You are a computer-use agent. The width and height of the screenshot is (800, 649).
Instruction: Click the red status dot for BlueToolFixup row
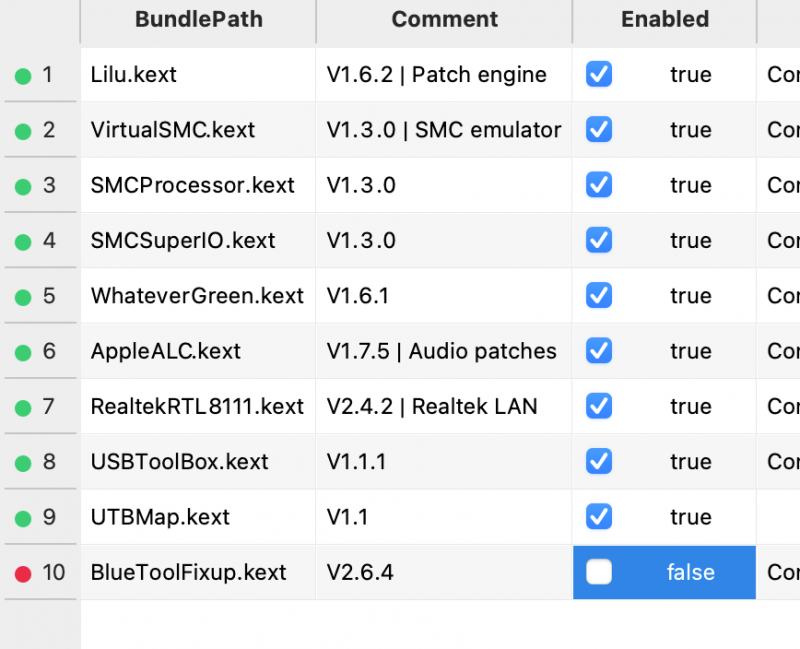pos(23,574)
